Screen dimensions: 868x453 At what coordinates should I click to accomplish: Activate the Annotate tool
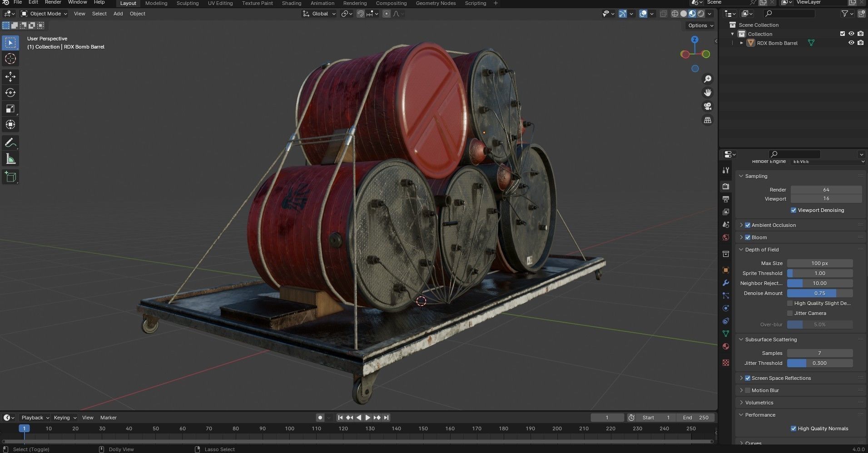pos(10,143)
